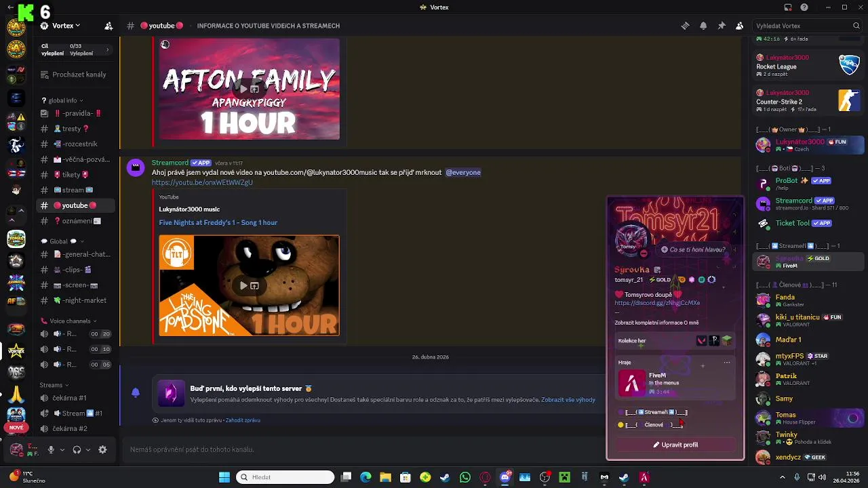Click the Vyhledat Vortex search field
Viewport: 868px width, 488px height.
click(808, 26)
